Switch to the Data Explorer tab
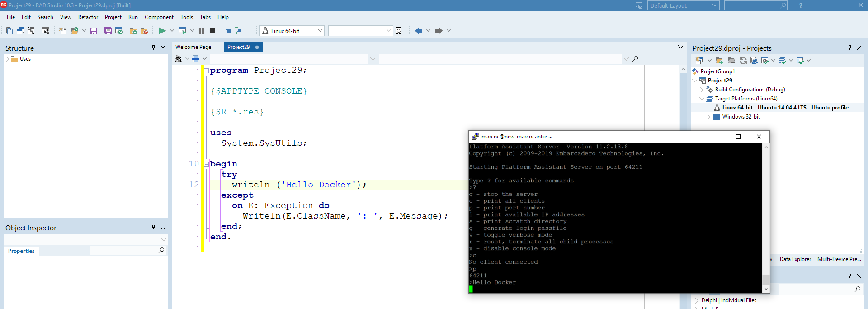This screenshot has width=868, height=309. click(795, 259)
